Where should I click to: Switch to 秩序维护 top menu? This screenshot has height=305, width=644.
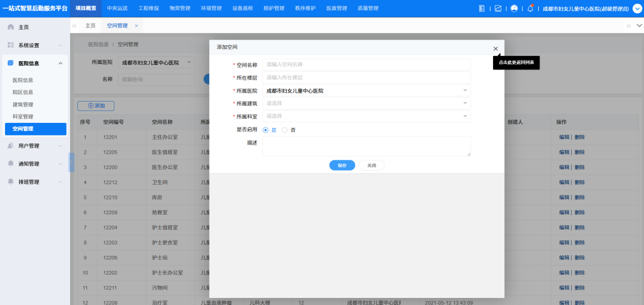(305, 9)
